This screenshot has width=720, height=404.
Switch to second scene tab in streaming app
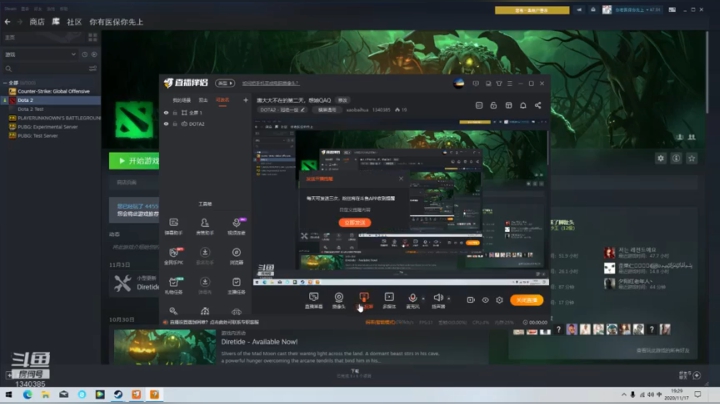[x=203, y=100]
